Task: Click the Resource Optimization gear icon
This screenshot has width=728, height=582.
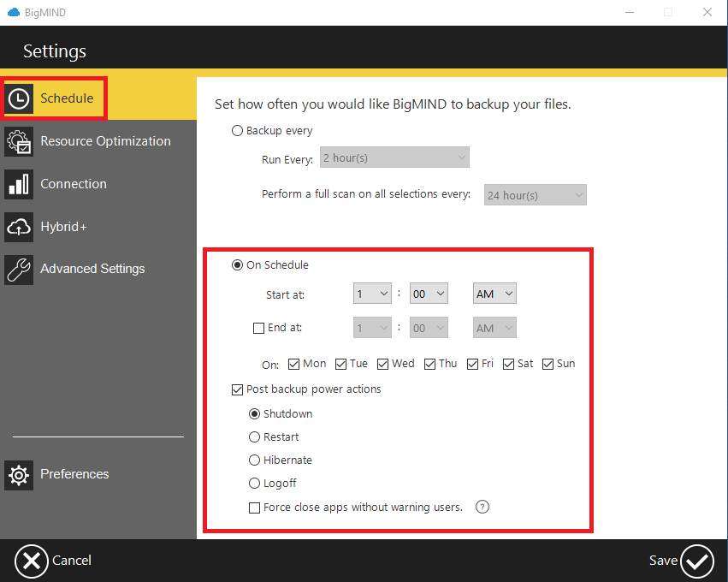Action: (x=19, y=141)
